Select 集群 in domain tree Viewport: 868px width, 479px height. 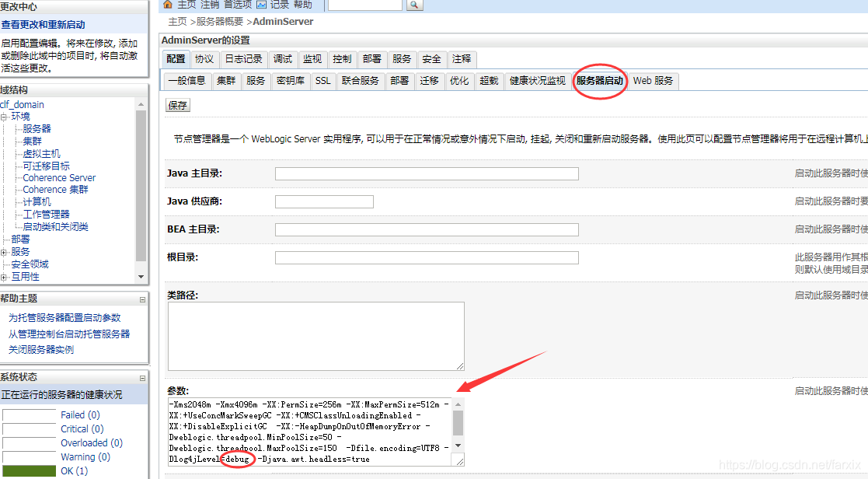(32, 142)
